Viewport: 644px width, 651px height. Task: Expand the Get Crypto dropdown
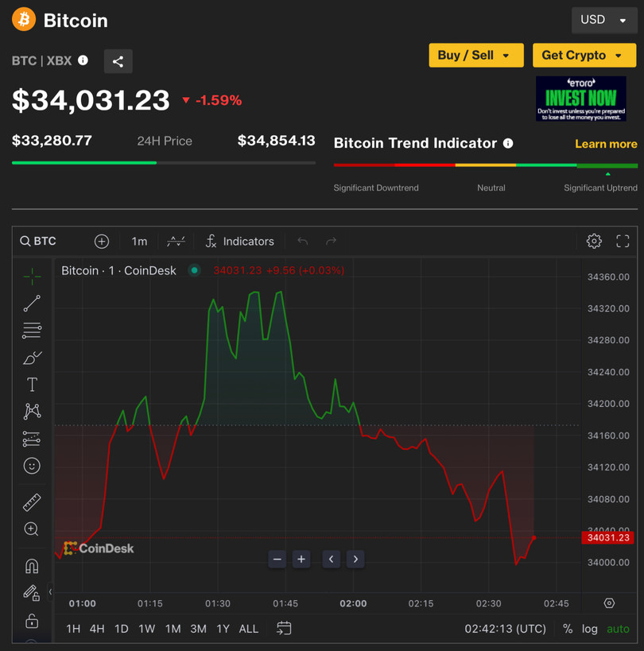[584, 55]
